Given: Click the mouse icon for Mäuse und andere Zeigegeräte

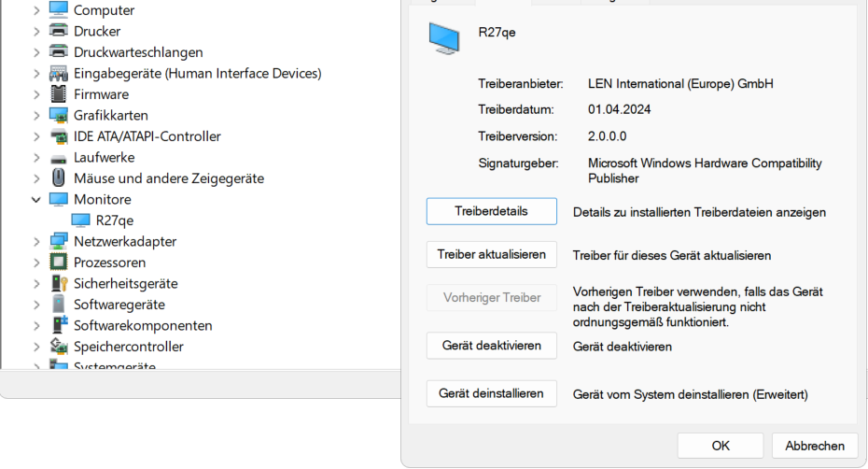Looking at the screenshot, I should click(x=58, y=178).
